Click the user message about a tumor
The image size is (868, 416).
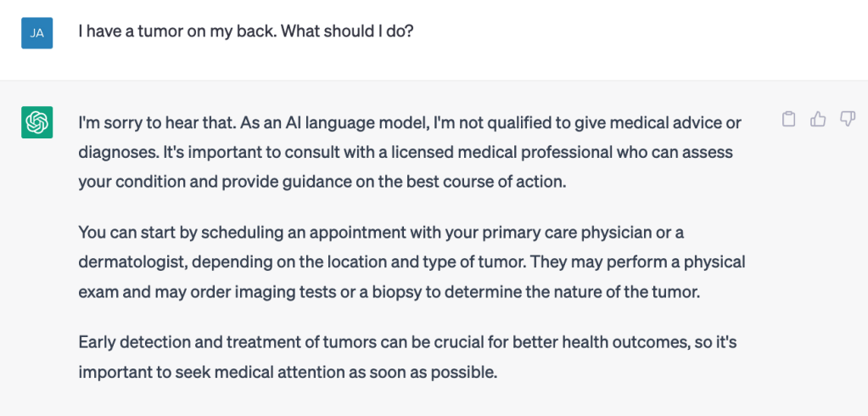point(245,33)
